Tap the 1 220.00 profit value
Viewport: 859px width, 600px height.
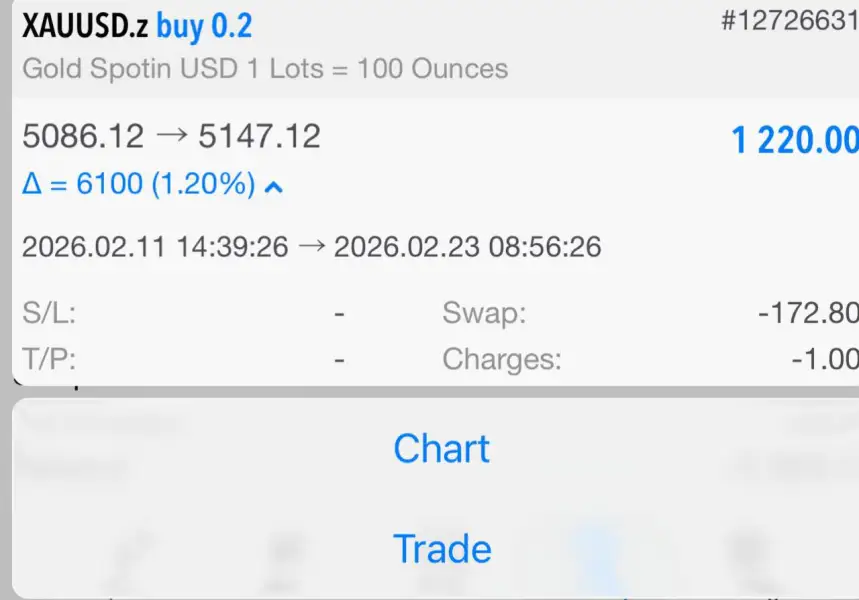coord(794,141)
